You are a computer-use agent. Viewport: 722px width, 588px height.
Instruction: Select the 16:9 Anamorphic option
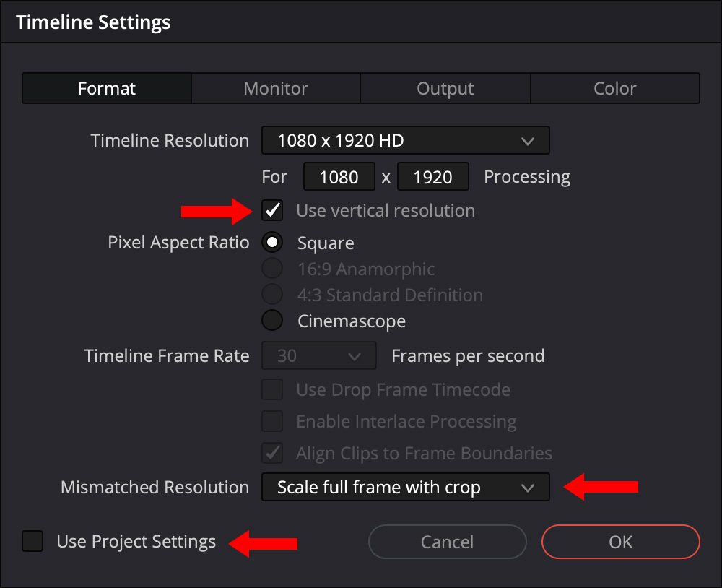tap(272, 269)
